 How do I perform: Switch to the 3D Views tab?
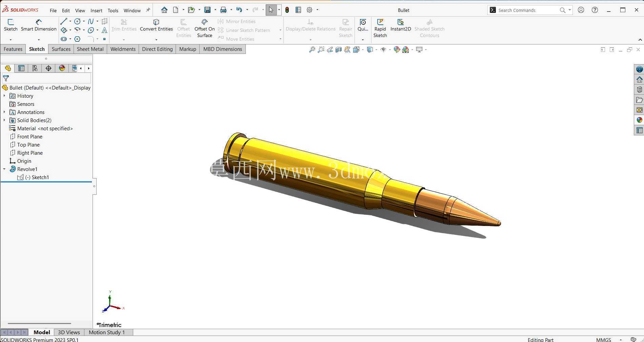click(x=69, y=332)
